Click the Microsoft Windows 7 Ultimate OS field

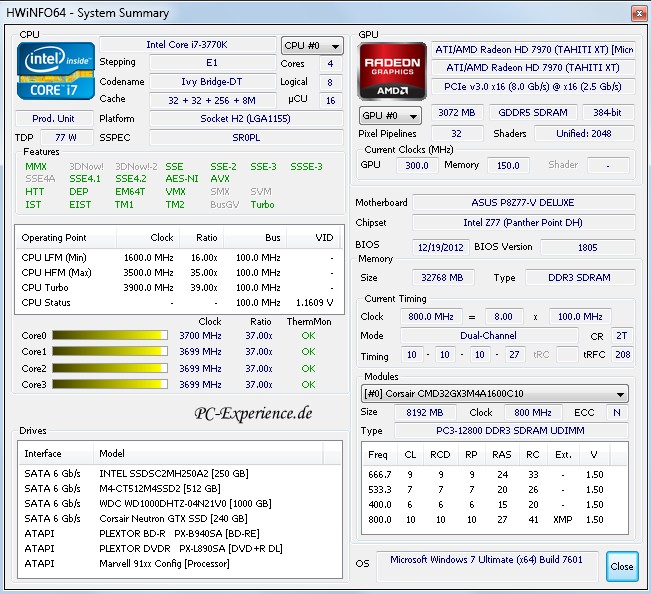487,566
